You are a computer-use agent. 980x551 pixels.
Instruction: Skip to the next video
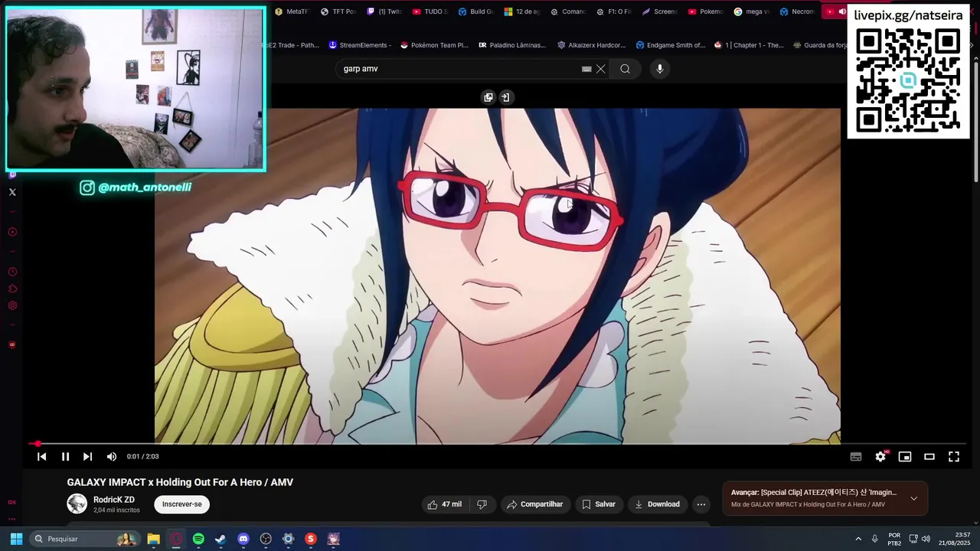coord(87,457)
